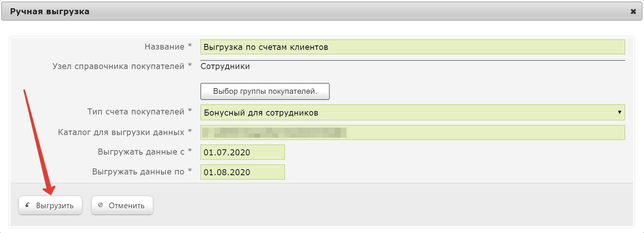
Task: Click the Выгружать данные с label
Action: click(141, 152)
